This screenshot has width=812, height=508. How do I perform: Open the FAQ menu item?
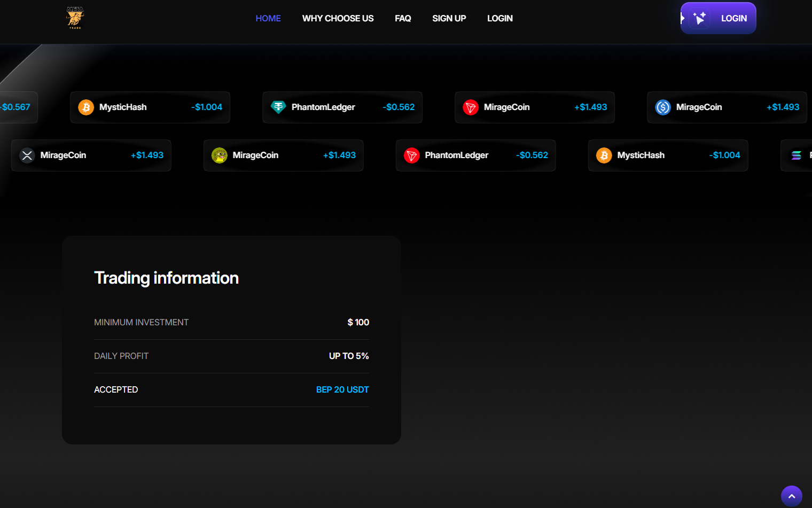403,18
